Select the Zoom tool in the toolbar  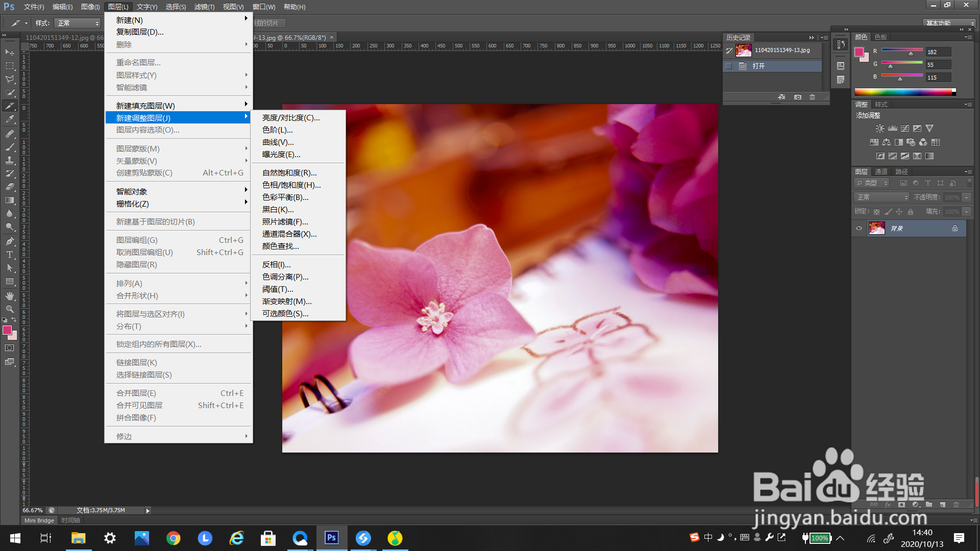pos(9,309)
